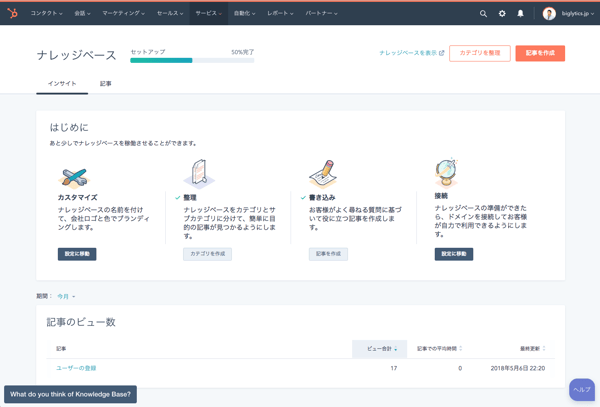Click the setup progress bar
The image size is (600, 407).
(x=192, y=61)
